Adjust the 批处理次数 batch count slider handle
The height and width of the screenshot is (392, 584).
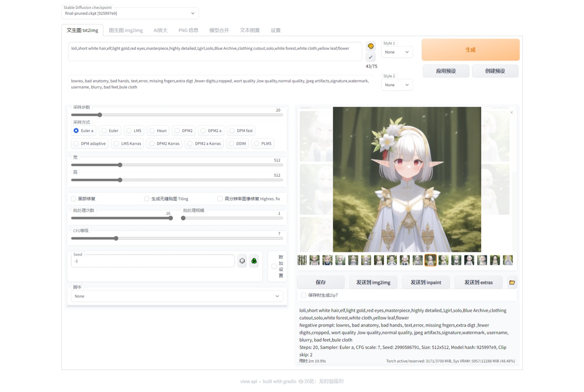[x=170, y=218]
